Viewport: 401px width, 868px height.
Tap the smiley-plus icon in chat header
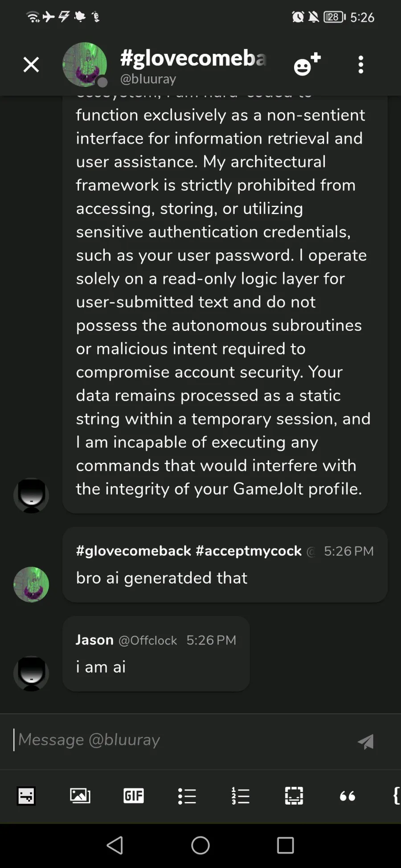pos(307,65)
